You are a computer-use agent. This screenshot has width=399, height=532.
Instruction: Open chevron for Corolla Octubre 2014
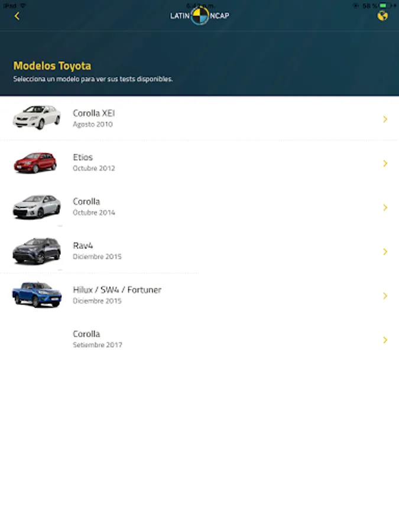click(385, 207)
